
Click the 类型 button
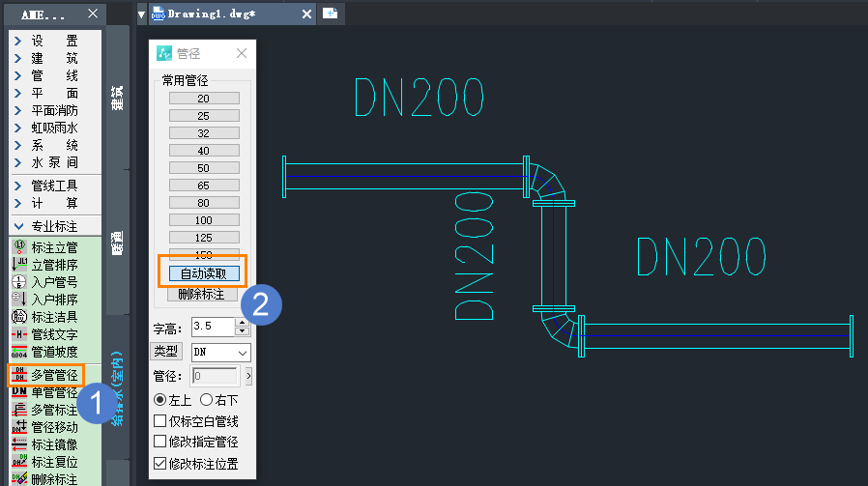[166, 351]
